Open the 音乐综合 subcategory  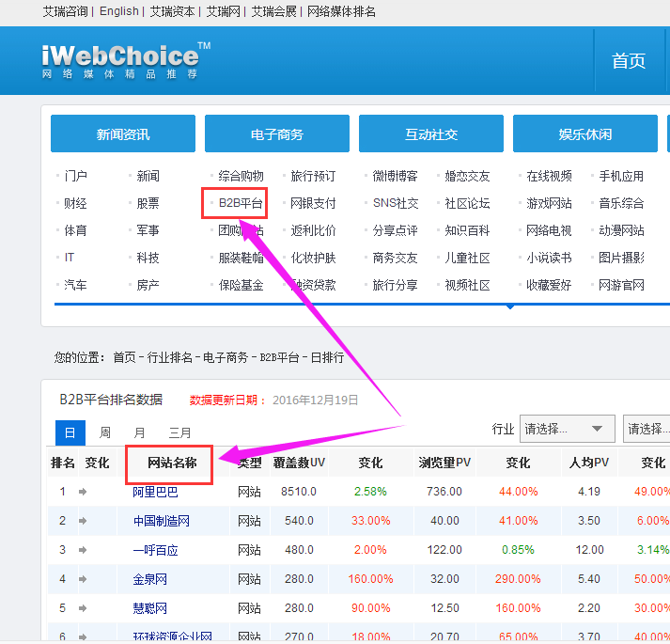click(621, 203)
